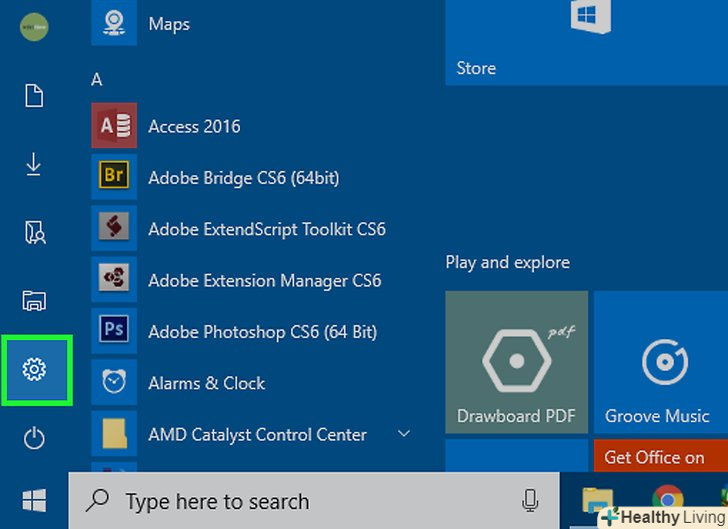Open the Downloads sidebar icon
The width and height of the screenshot is (728, 529).
tap(34, 165)
